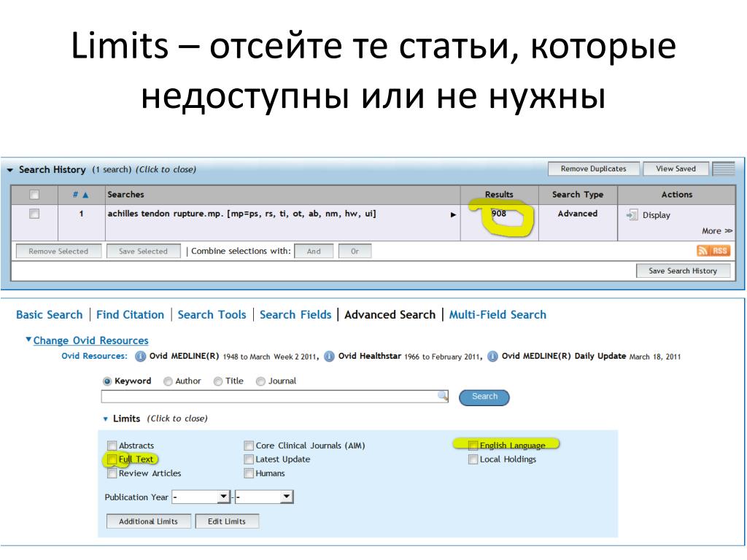Click the striped panel icon beside View Saved
The width and height of the screenshot is (747, 560).
[x=723, y=168]
